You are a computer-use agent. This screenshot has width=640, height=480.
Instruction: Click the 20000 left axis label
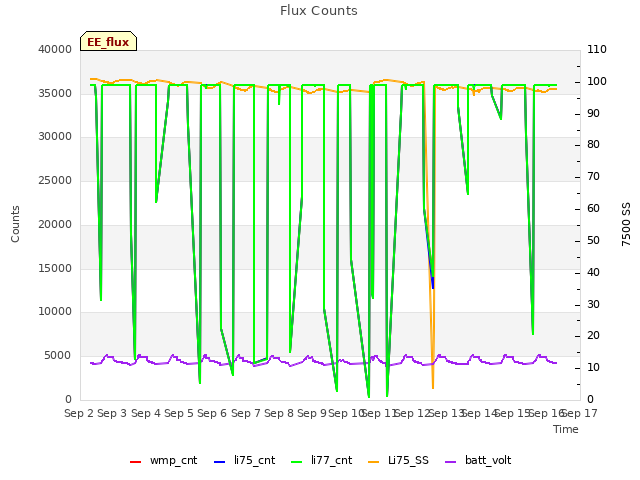pos(55,224)
